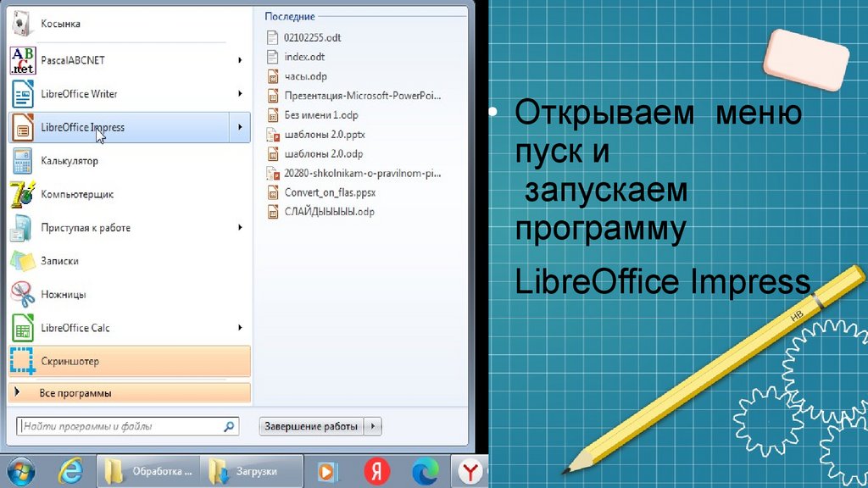The height and width of the screenshot is (488, 868).
Task: Click the LibreOffice Impress icon
Action: pos(23,127)
